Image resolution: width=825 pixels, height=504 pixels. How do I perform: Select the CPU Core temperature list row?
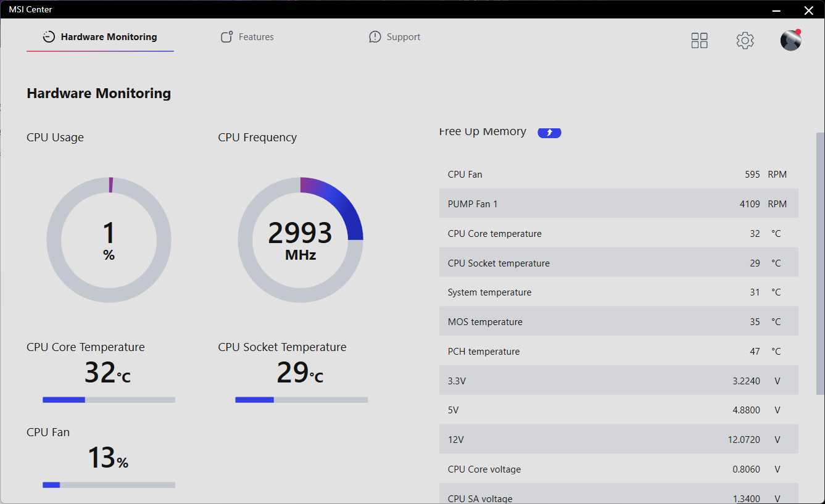[619, 233]
